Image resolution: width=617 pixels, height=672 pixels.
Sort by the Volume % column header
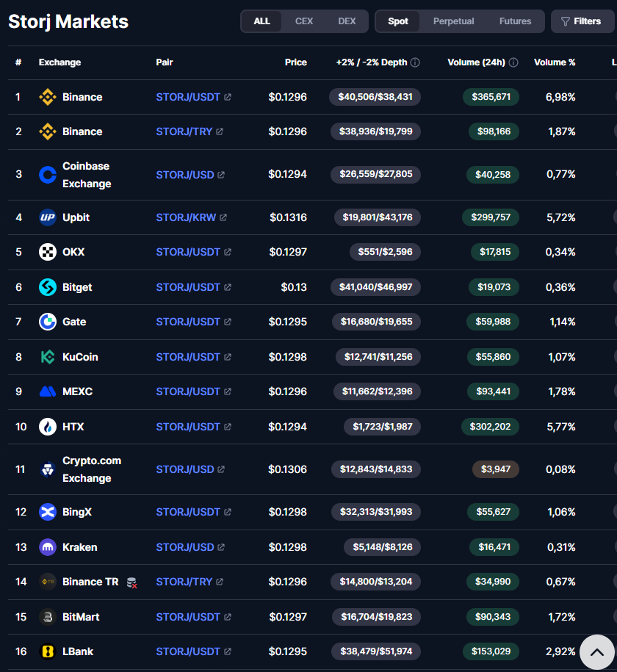pyautogui.click(x=555, y=62)
